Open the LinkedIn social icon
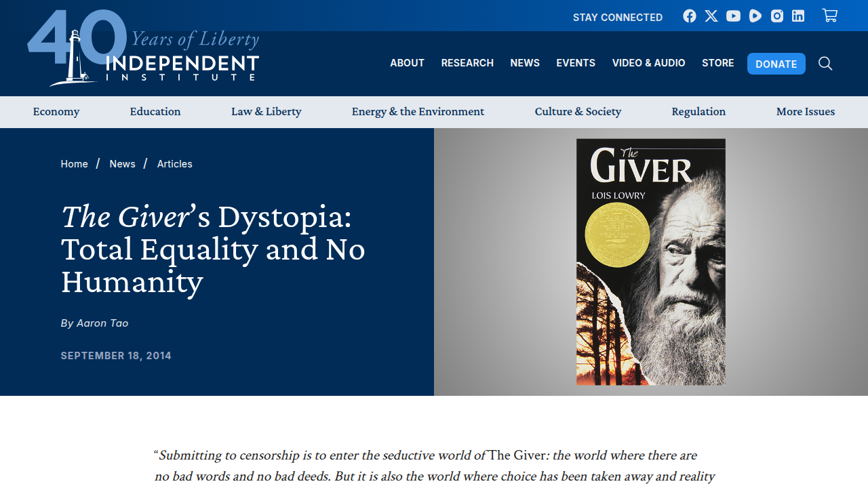The image size is (868, 488). 798,16
